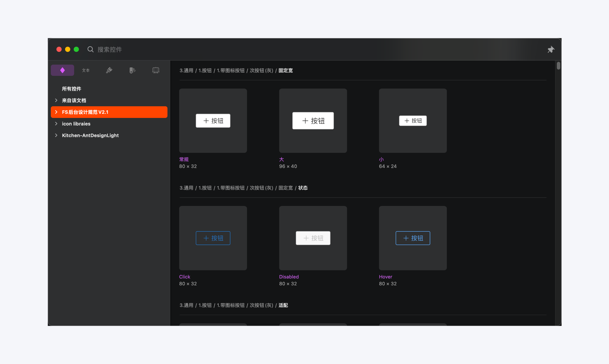Select the icon libraies library
Image resolution: width=609 pixels, height=364 pixels.
pos(109,124)
